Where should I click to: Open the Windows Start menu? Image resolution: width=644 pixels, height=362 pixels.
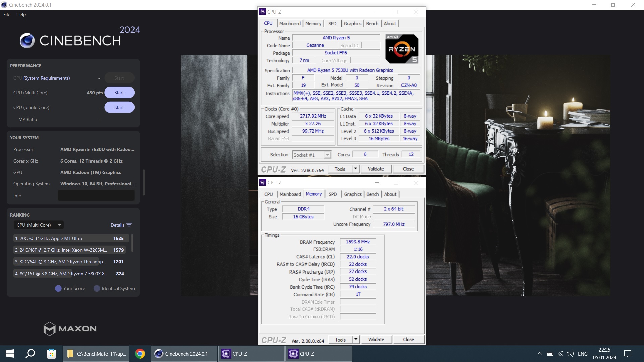[x=10, y=354]
